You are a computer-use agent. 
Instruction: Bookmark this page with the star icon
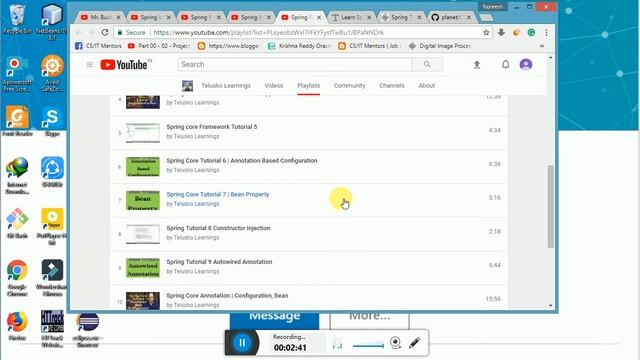click(x=486, y=32)
